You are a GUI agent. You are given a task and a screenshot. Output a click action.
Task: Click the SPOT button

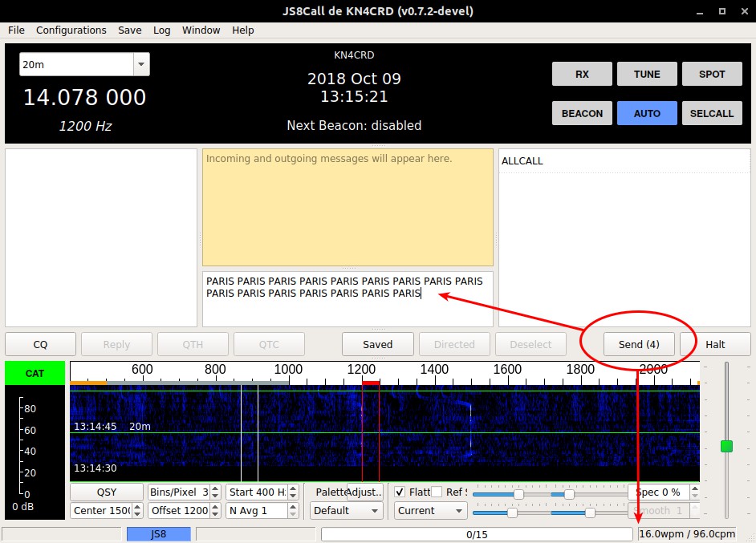pyautogui.click(x=711, y=74)
